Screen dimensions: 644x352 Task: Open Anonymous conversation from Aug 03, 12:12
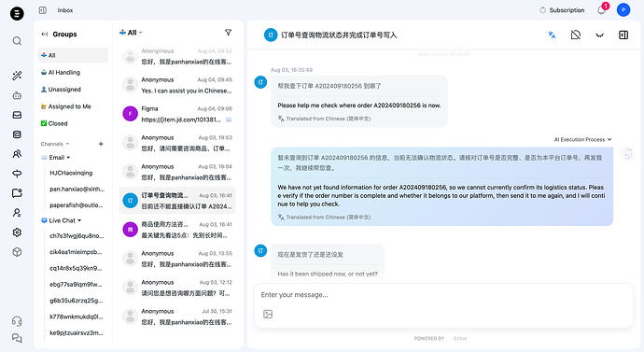point(177,288)
